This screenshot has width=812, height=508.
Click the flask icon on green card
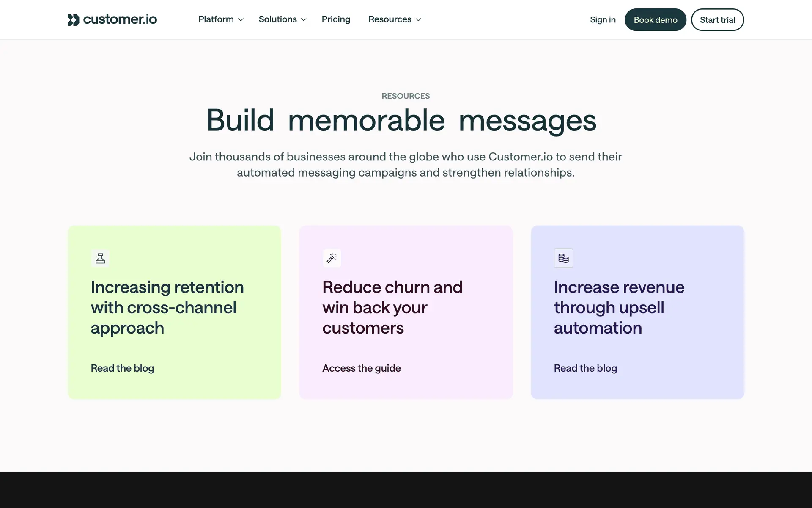click(100, 258)
